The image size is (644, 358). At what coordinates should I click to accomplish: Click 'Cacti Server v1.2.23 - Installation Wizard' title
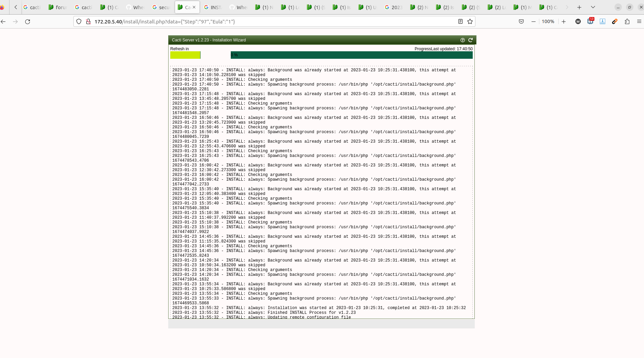pyautogui.click(x=209, y=40)
